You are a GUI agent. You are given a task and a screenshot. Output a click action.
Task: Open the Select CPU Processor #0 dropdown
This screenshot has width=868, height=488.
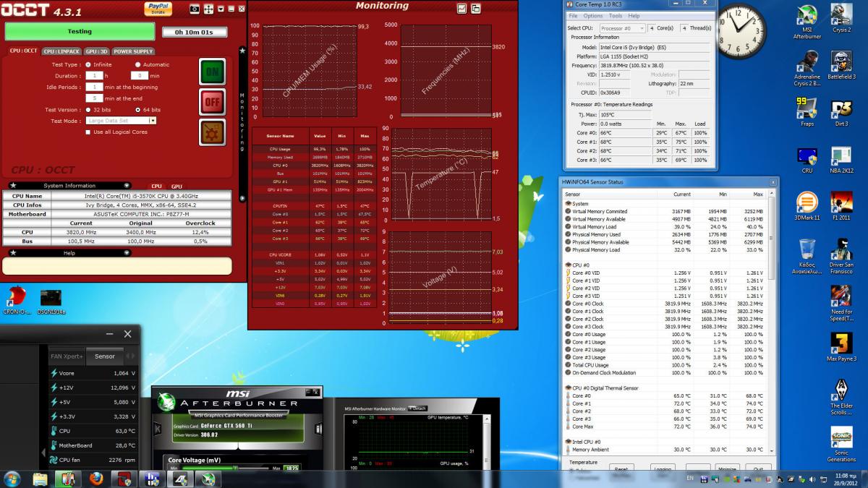click(x=623, y=28)
